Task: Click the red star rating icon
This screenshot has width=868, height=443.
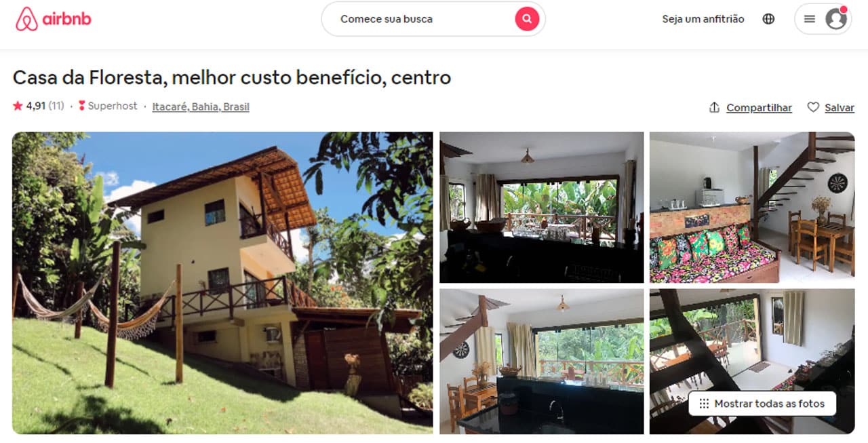Action: click(x=18, y=106)
